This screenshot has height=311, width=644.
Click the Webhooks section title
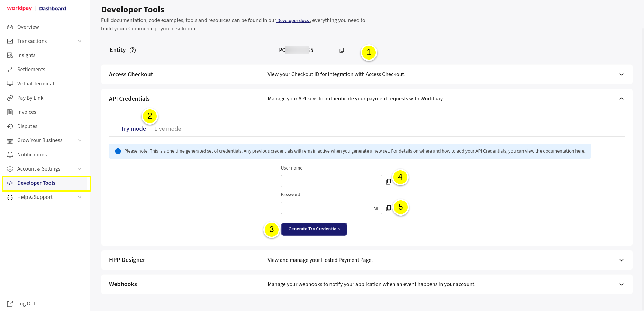pos(123,284)
